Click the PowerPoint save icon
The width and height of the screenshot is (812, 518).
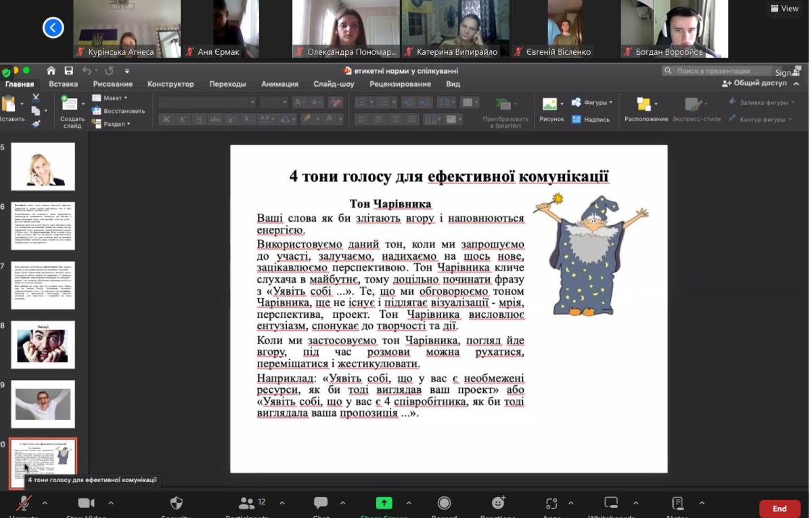69,71
